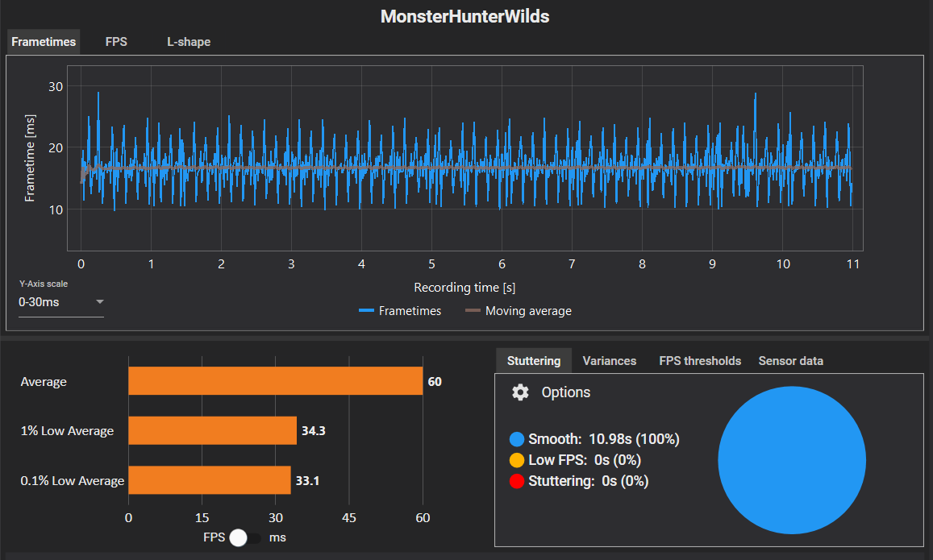The image size is (933, 560).
Task: Click the Average orange bar
Action: click(276, 381)
